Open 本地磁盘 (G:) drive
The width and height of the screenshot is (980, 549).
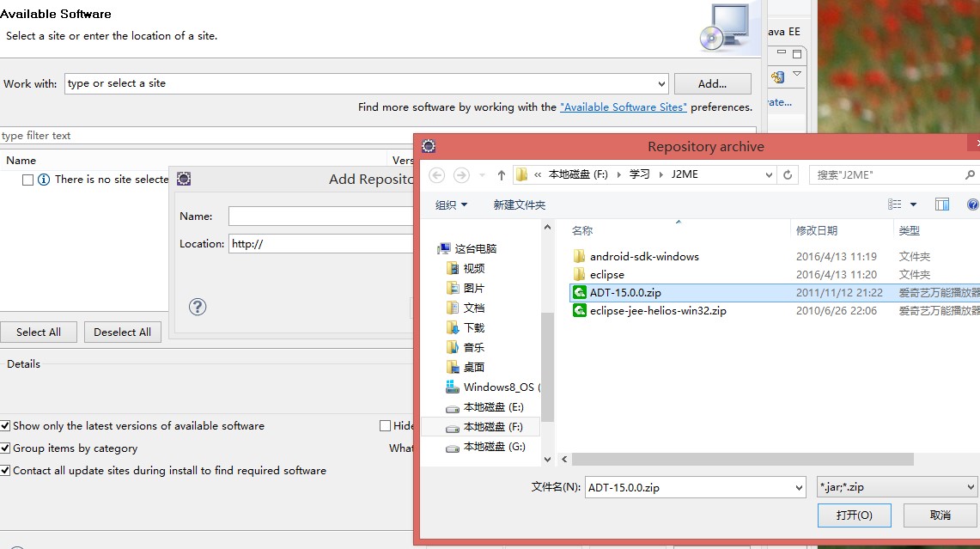tap(485, 447)
